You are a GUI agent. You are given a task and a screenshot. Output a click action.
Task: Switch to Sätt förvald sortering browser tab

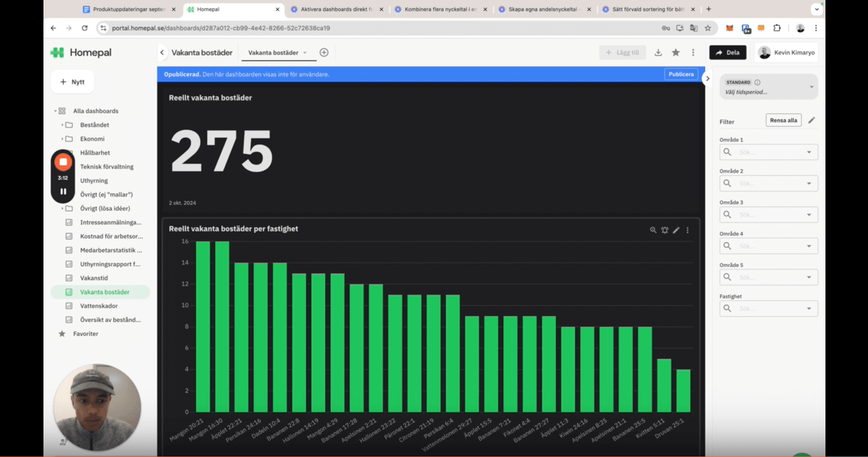649,9
